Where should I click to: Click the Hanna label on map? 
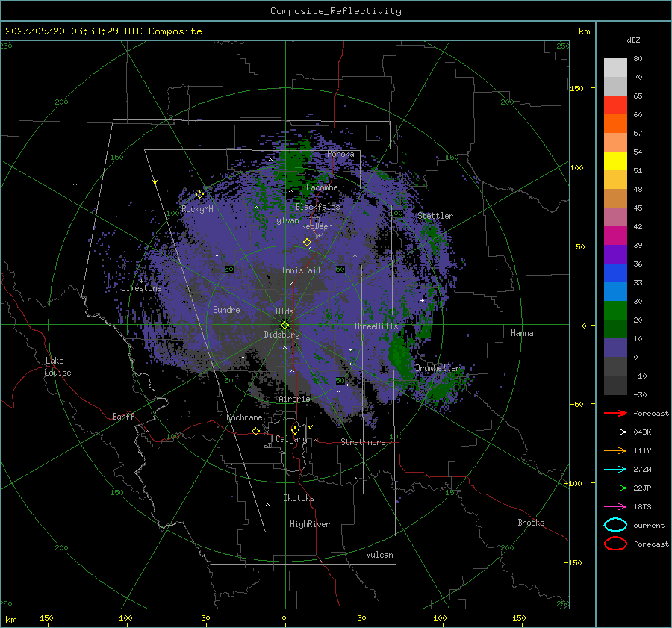click(522, 333)
